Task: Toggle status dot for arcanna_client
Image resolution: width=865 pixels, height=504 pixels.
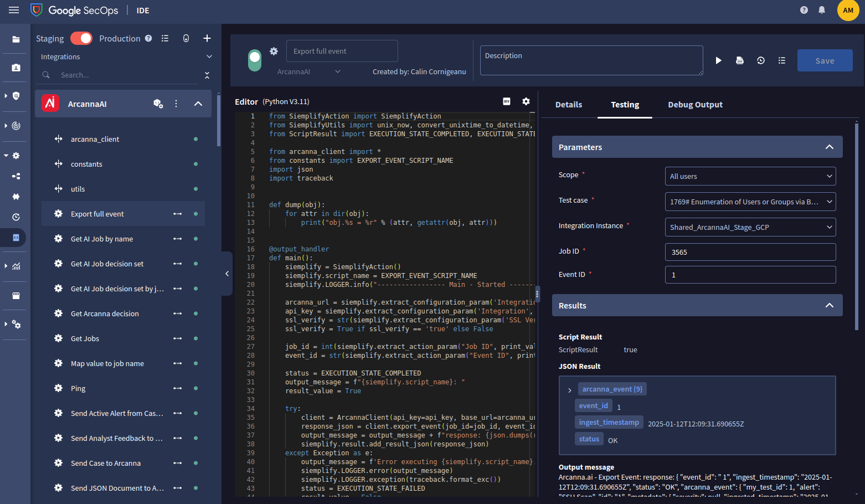Action: [x=195, y=139]
